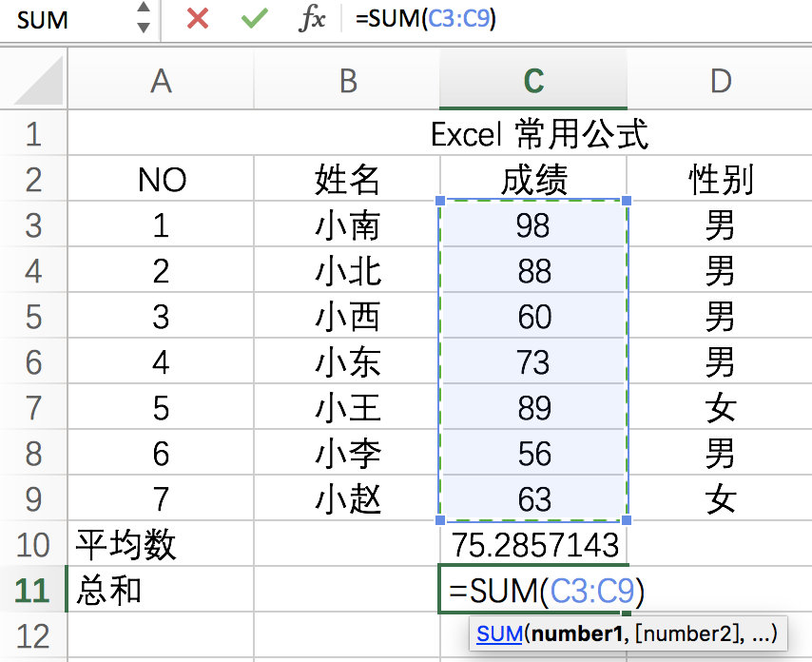
Task: Select column C header
Action: tap(532, 80)
